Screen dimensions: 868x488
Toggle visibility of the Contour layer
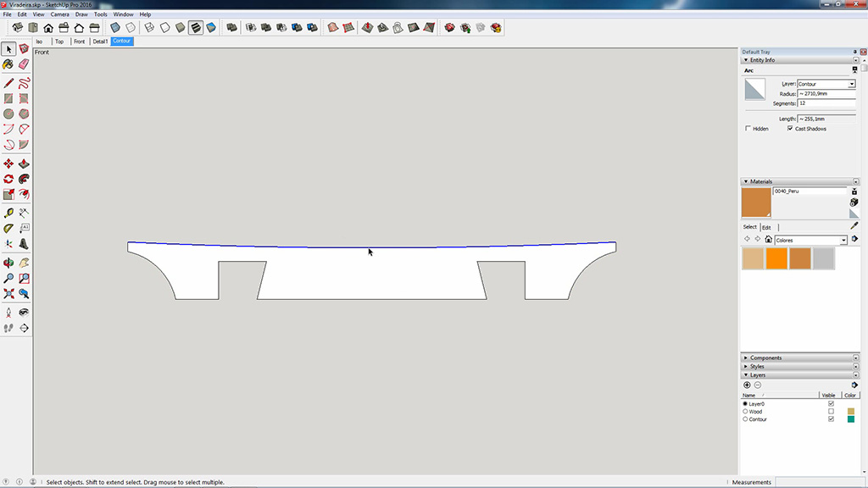pyautogui.click(x=831, y=419)
